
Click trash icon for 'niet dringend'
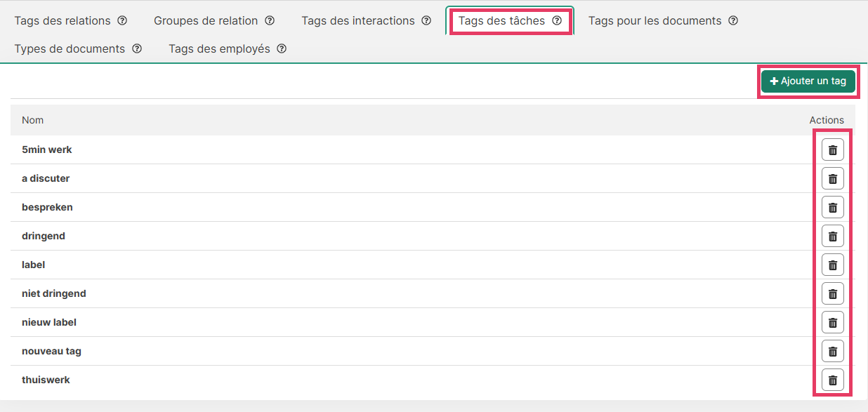[x=832, y=293]
